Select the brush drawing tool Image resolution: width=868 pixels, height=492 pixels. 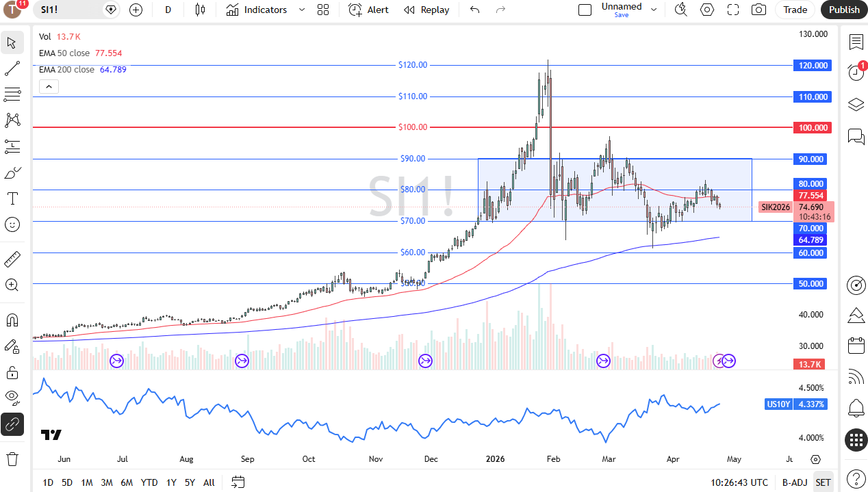[12, 172]
